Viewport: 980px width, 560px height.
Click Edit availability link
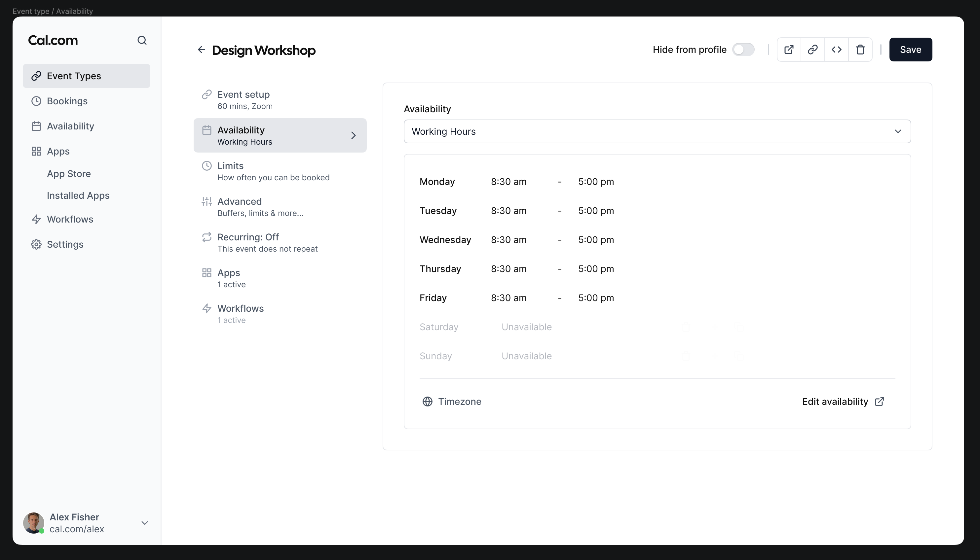pos(843,402)
